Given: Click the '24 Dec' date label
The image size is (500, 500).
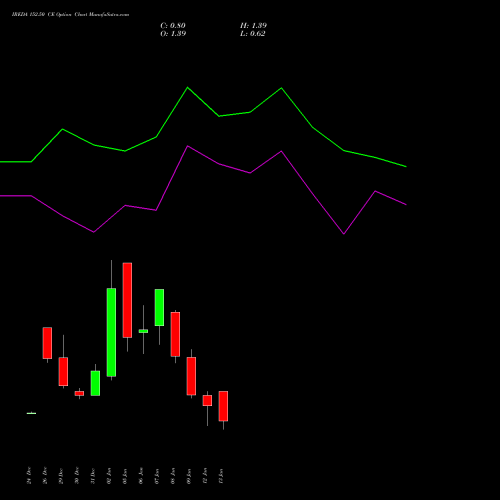Looking at the screenshot, I should [29, 475].
